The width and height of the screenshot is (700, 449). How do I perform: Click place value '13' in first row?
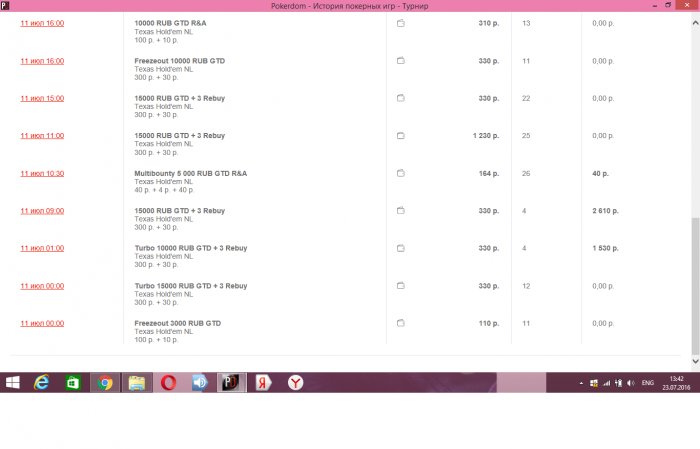pos(526,23)
